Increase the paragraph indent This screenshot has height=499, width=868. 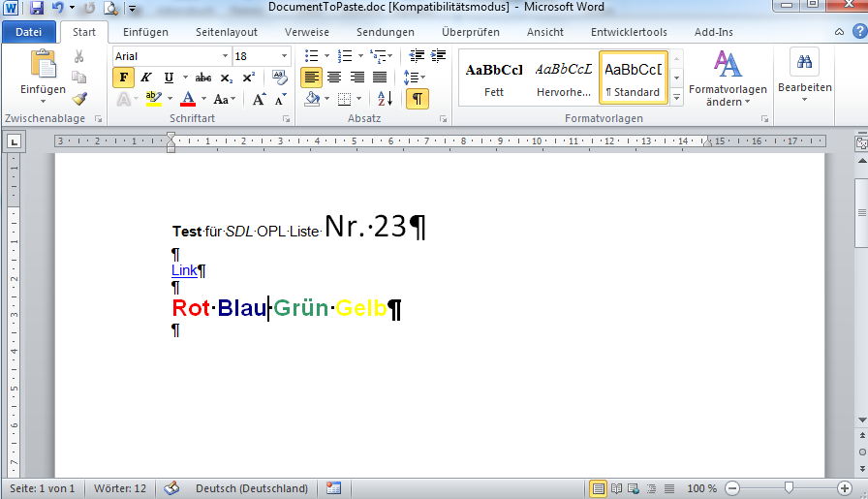(x=439, y=56)
